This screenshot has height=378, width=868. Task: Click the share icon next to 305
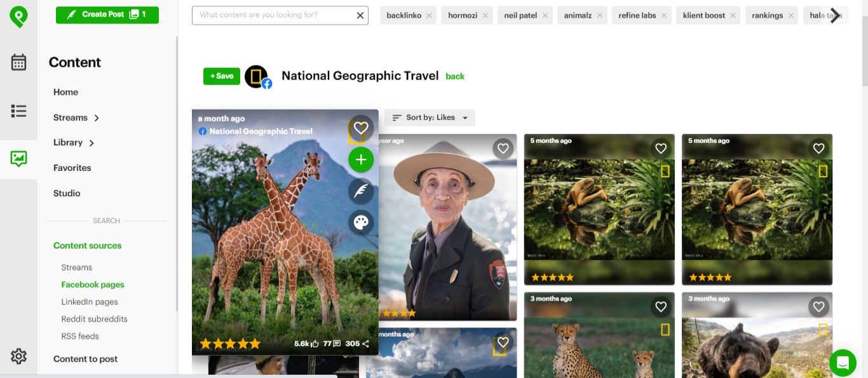coord(365,344)
